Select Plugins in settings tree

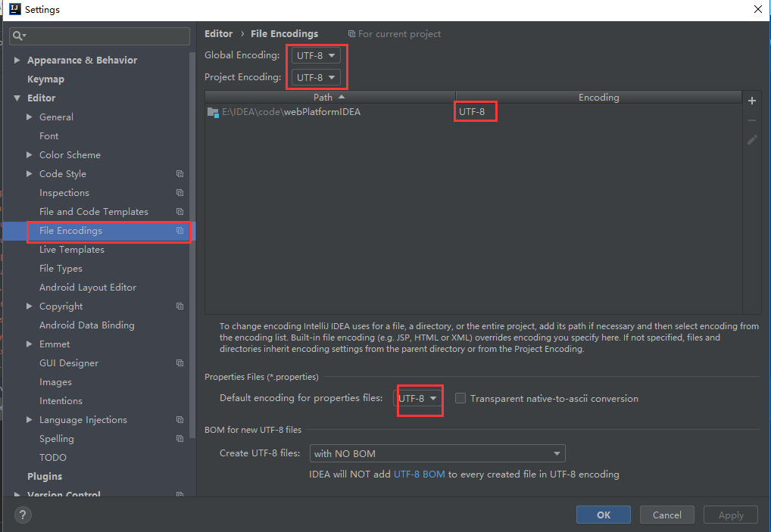click(x=45, y=477)
